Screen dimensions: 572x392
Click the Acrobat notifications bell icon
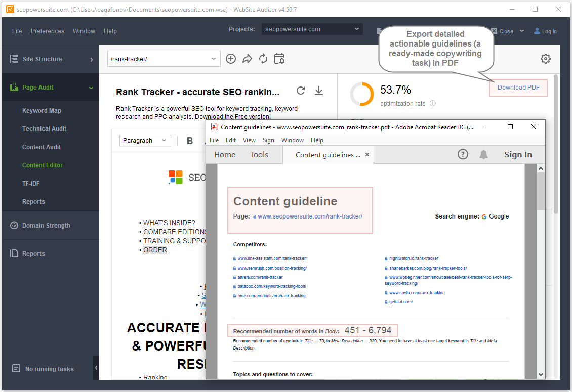(x=483, y=154)
